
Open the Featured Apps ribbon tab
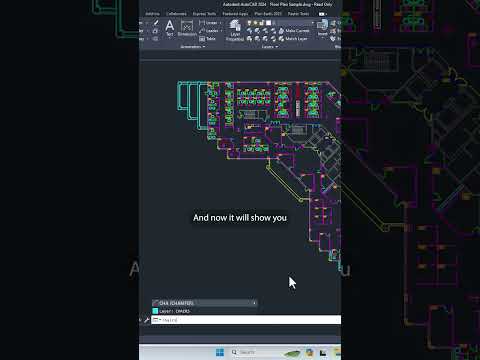pos(235,14)
